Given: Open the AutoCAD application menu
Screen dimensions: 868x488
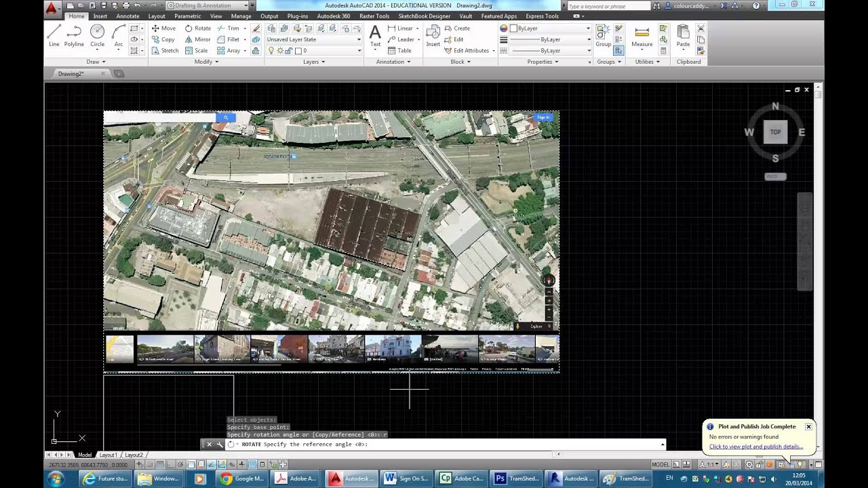Looking at the screenshot, I should pyautogui.click(x=52, y=7).
